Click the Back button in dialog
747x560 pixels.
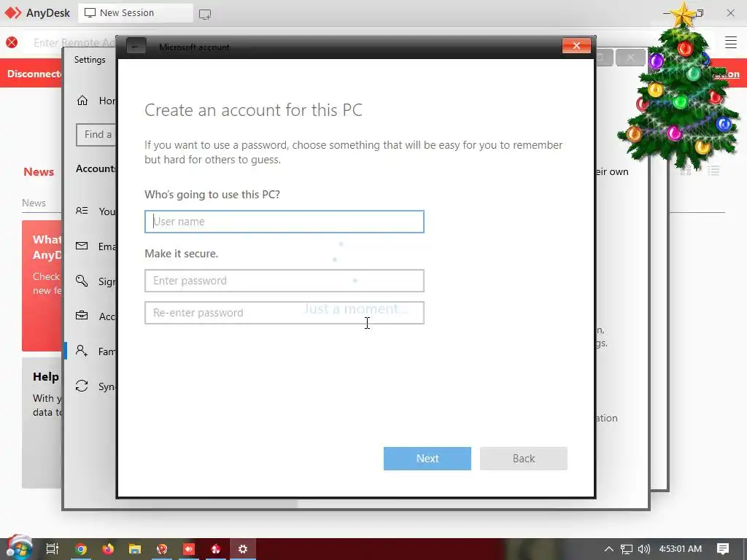524,458
